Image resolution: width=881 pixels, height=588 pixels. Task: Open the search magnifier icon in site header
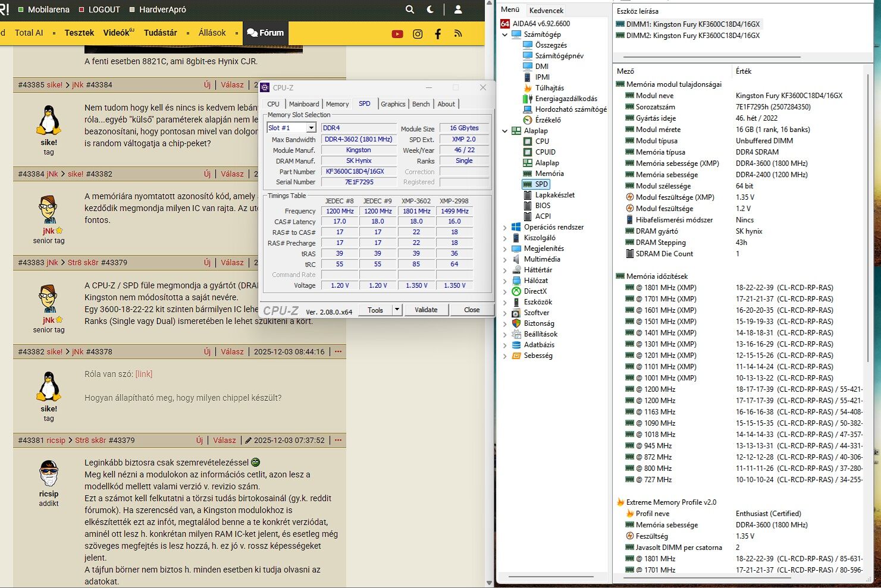tap(410, 10)
